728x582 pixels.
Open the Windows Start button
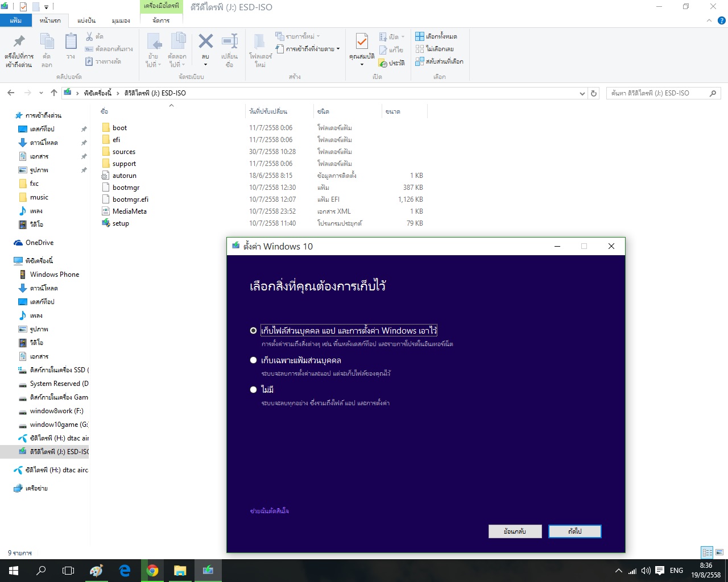tap(14, 571)
